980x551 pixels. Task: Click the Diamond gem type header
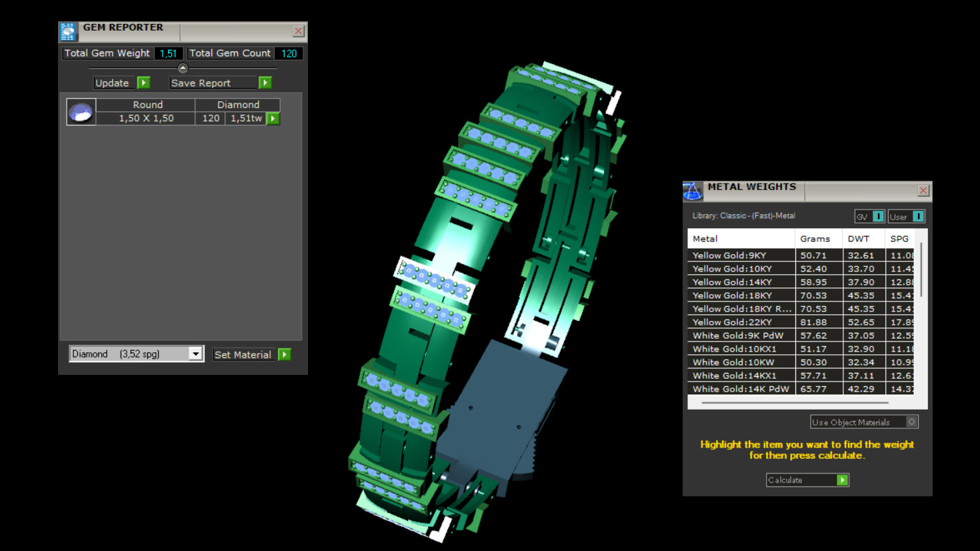238,105
